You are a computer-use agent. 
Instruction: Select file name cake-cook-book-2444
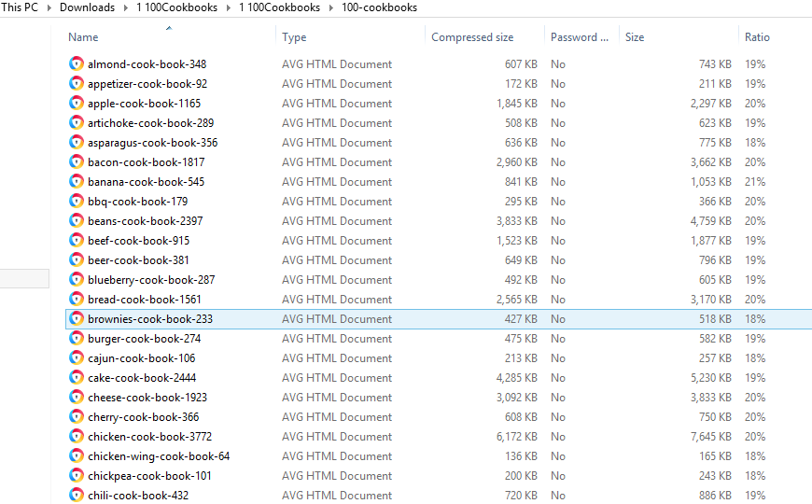[142, 378]
